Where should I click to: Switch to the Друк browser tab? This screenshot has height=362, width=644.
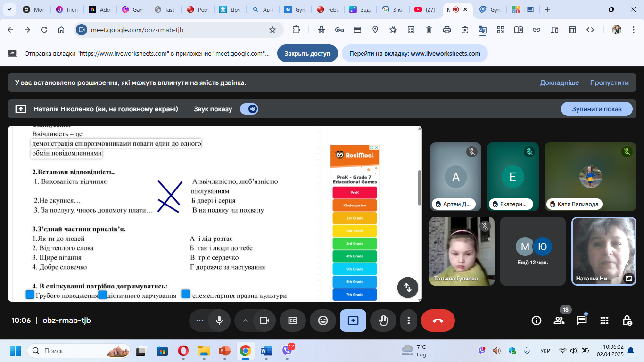point(230,9)
